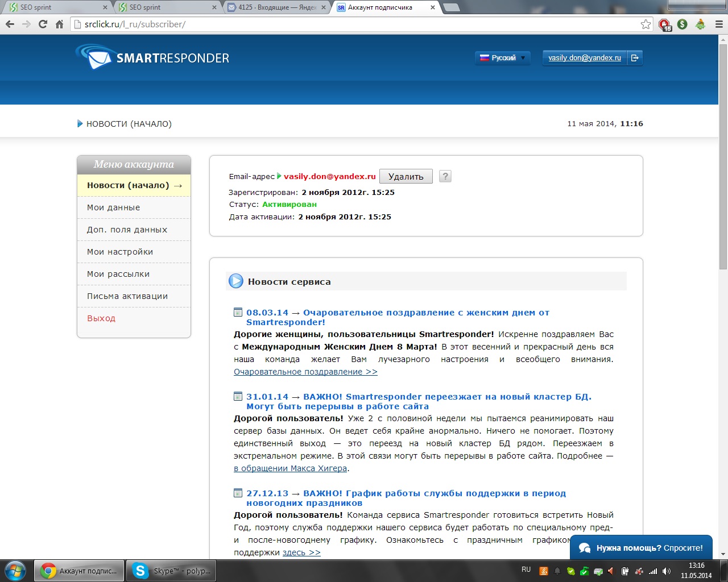This screenshot has width=728, height=582.
Task: Click the logout icon next to account email
Action: click(x=635, y=57)
